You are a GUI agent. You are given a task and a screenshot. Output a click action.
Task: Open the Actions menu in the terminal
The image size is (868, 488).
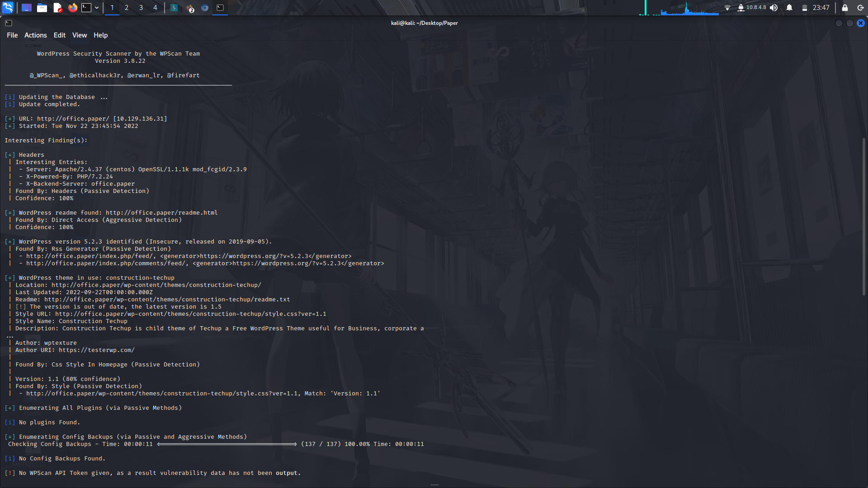click(x=35, y=35)
